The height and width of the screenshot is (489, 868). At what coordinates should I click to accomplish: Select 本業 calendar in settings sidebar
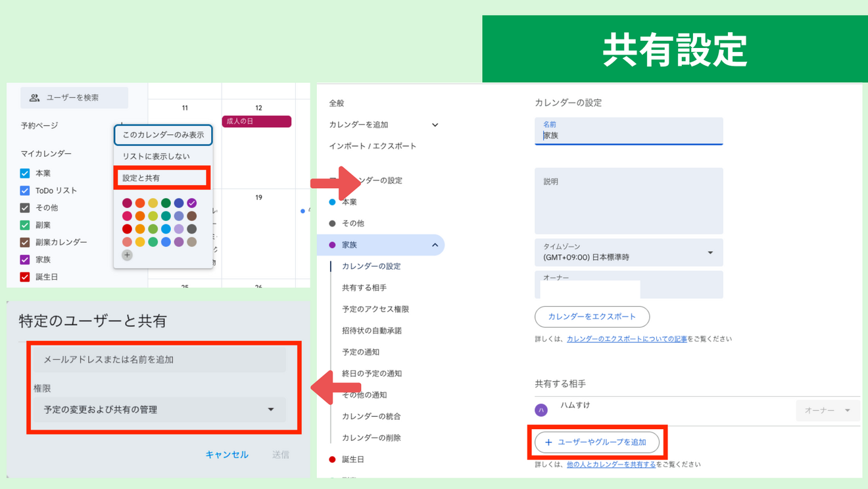[x=349, y=202]
